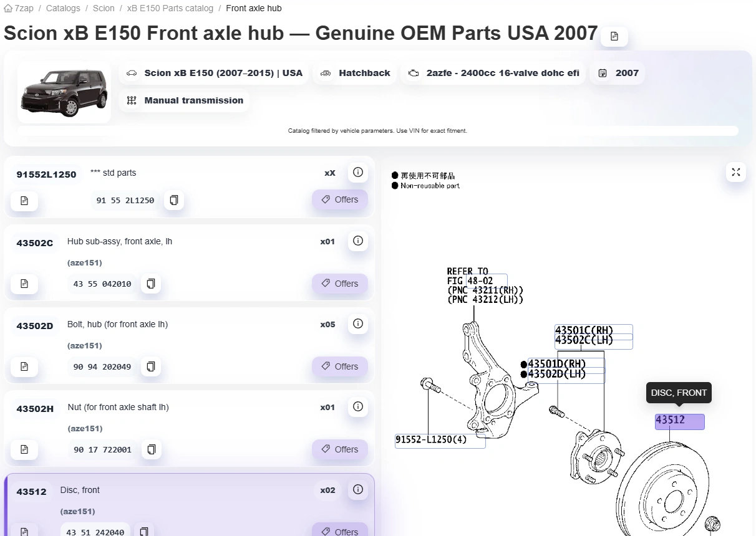The height and width of the screenshot is (536, 756).
Task: Select 43502D(LH) callout in diagram
Action: [566, 375]
